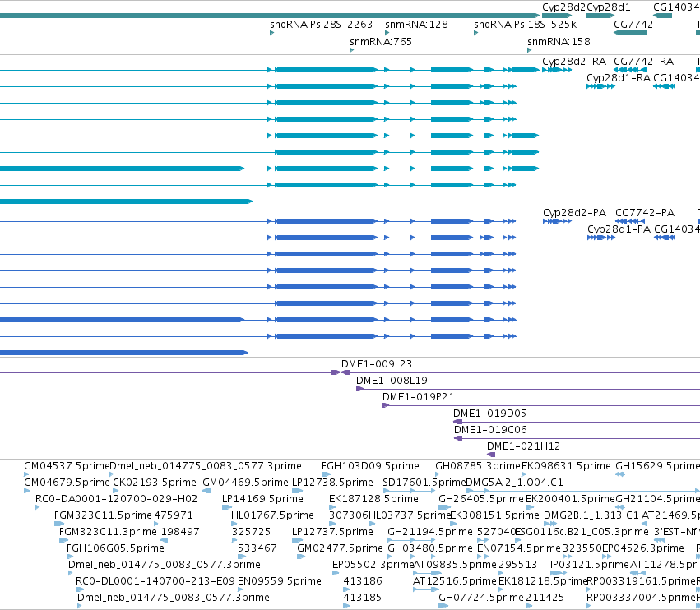Screen dimensions: 700x610
Task: Click EST EN09559.5prime
Action: [x=280, y=581]
